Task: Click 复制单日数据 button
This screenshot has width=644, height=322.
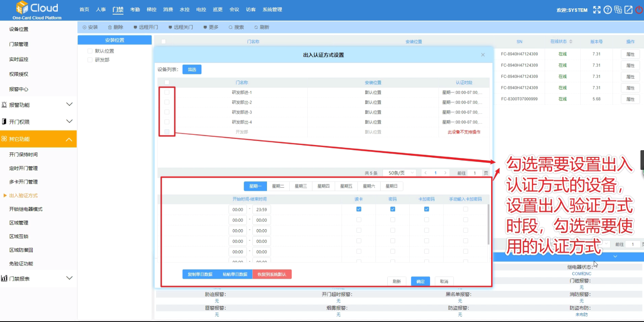Action: 200,274
